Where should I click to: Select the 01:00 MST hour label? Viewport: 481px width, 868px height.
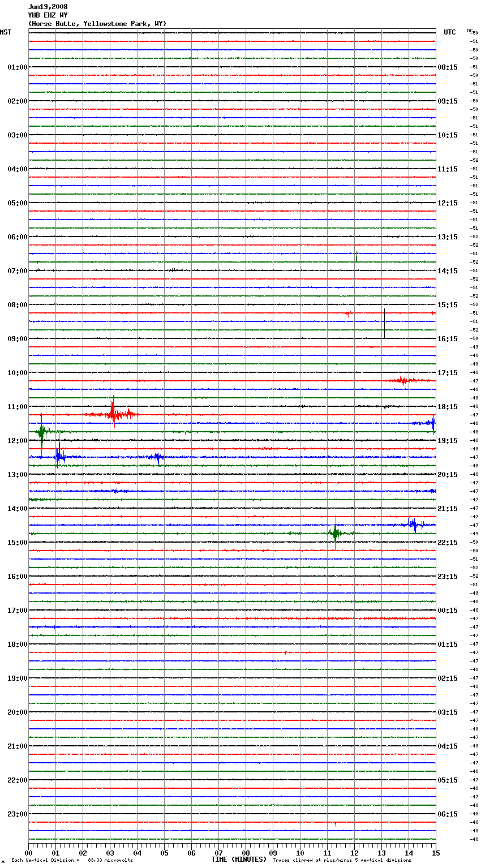pyautogui.click(x=18, y=67)
